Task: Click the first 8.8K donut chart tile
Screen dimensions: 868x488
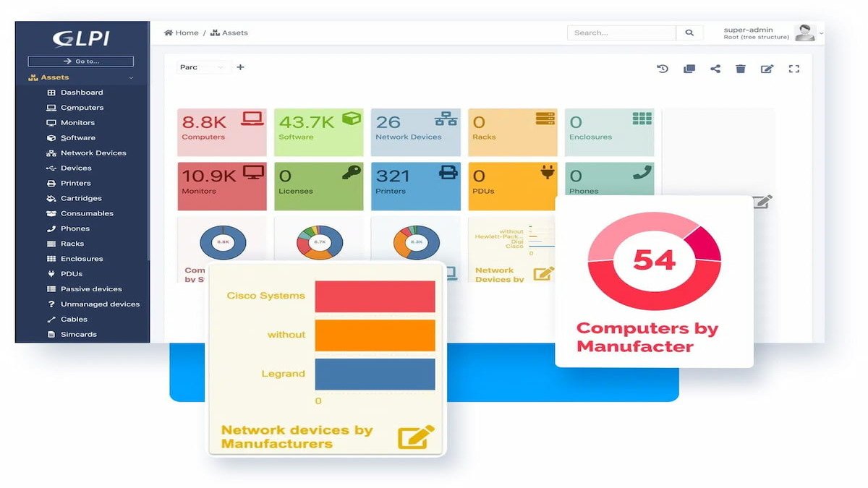Action: tap(223, 242)
